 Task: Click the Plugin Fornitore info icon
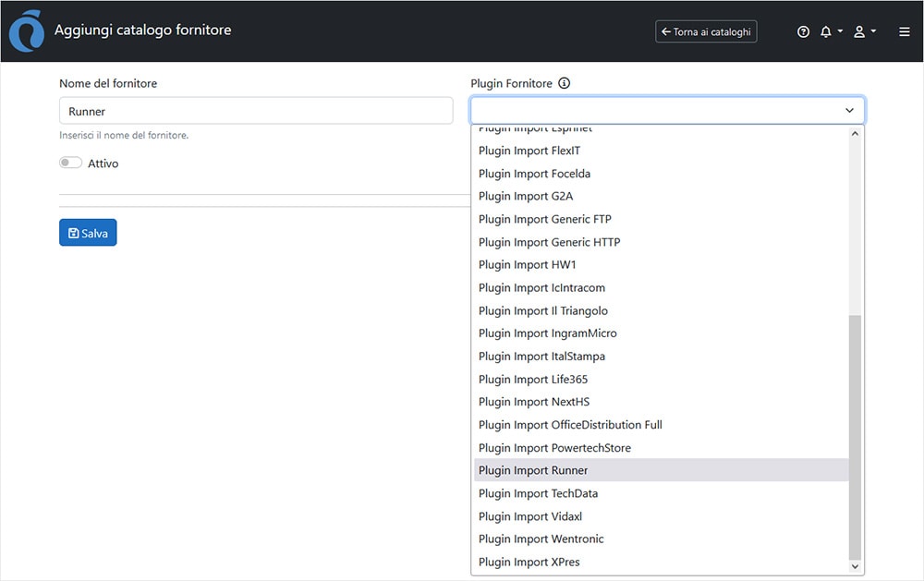[x=565, y=83]
